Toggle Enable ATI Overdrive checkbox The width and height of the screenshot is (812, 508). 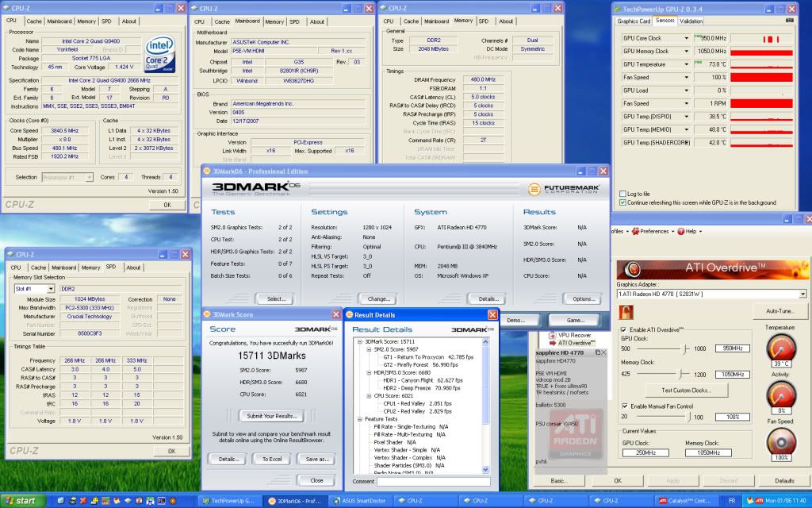[x=623, y=329]
